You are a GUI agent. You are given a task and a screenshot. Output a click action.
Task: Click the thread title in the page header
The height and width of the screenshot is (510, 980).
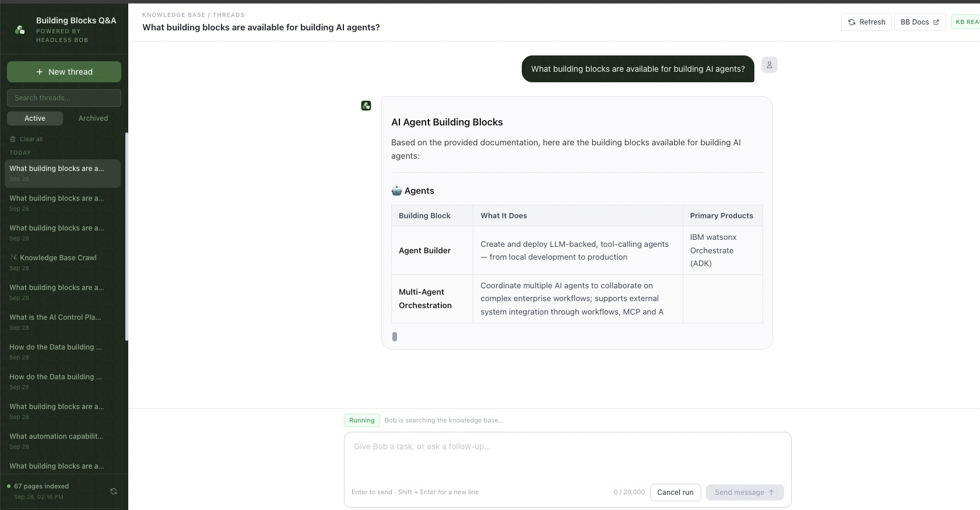261,27
